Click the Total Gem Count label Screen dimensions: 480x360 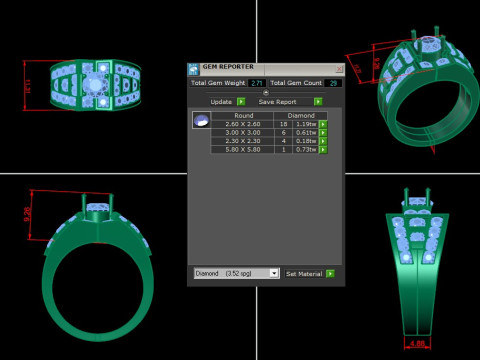[x=296, y=83]
